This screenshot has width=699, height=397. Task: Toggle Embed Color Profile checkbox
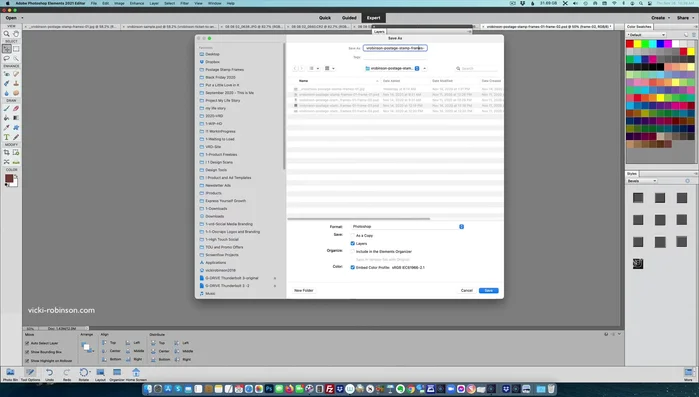[353, 267]
